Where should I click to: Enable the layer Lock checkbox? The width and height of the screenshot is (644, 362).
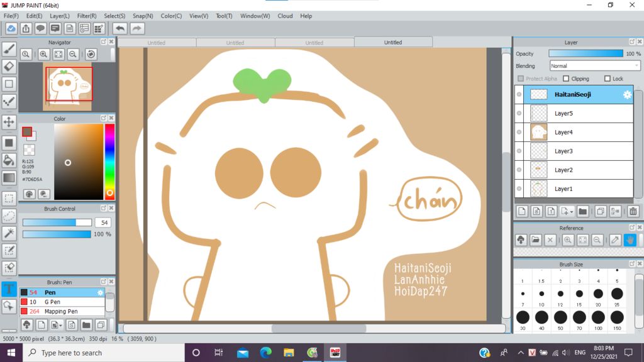pyautogui.click(x=608, y=79)
